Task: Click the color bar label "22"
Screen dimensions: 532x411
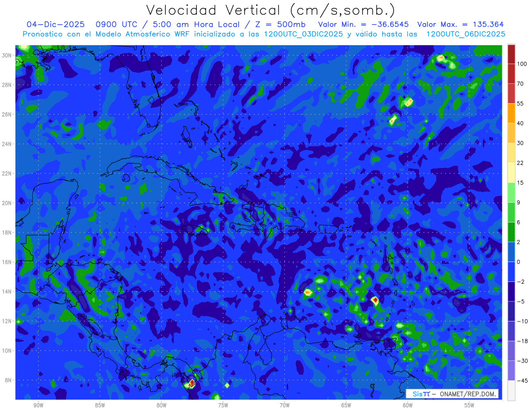Action: 520,163
